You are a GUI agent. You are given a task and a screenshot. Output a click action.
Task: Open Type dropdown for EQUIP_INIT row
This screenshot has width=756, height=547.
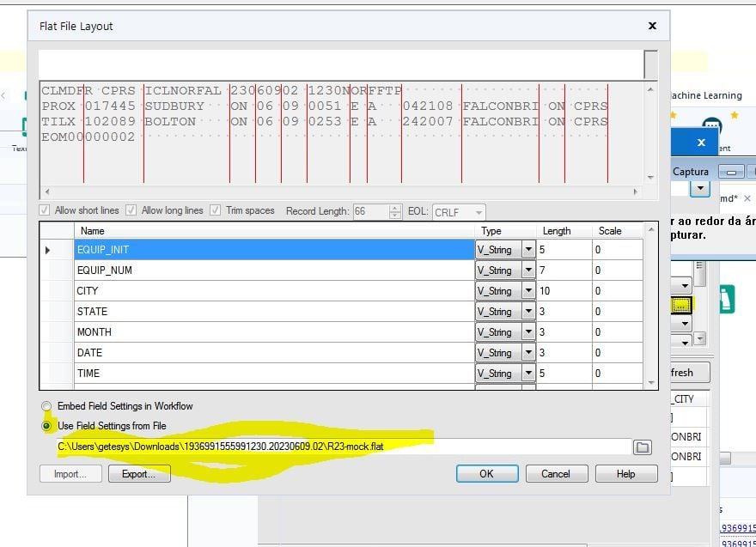coord(528,250)
